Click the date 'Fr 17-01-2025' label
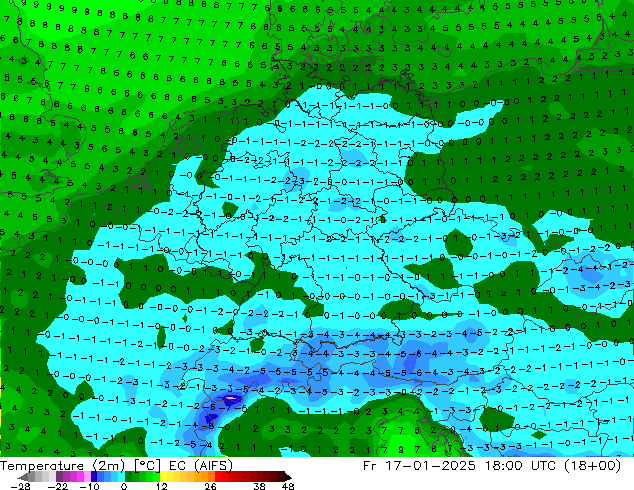This screenshot has height=490, width=634. point(419,466)
